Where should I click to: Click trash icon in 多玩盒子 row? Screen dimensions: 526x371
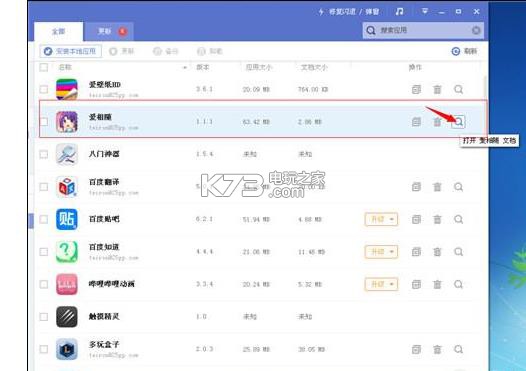point(437,350)
